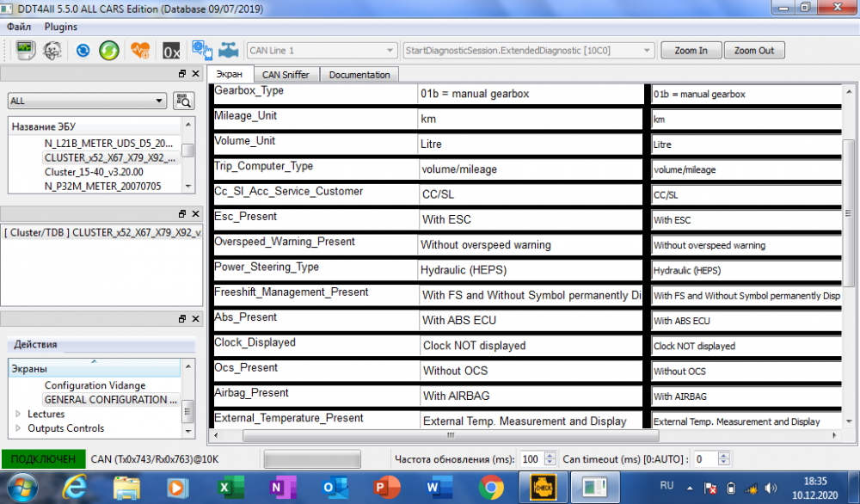Click the Can timeout value field

(705, 459)
